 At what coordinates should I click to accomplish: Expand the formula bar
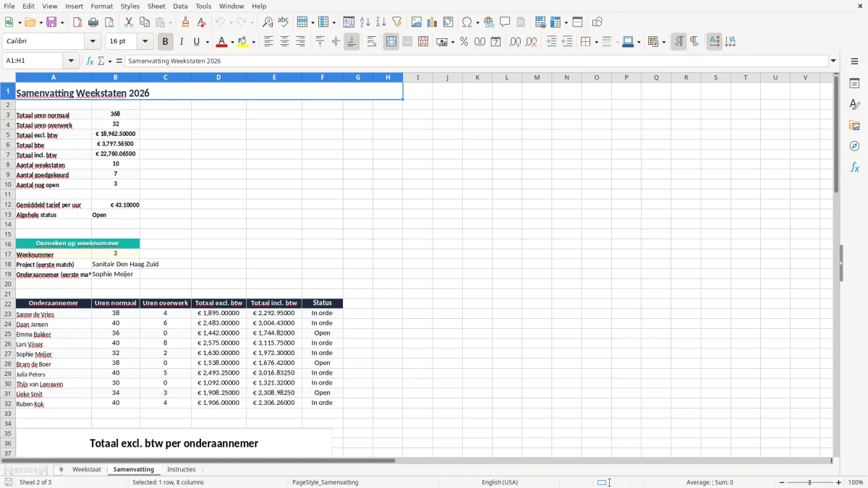click(x=833, y=61)
